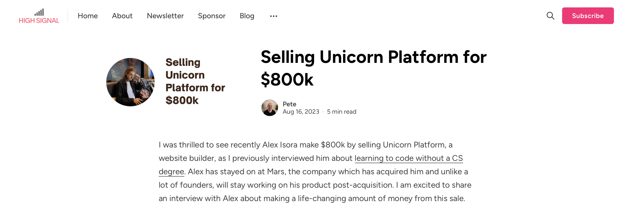
Task: Open the search magnifier icon
Action: pos(550,16)
